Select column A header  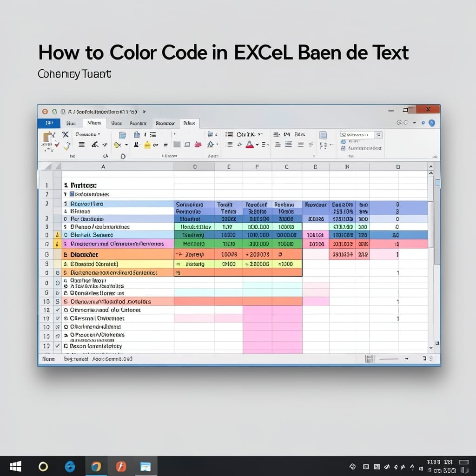coord(103,166)
